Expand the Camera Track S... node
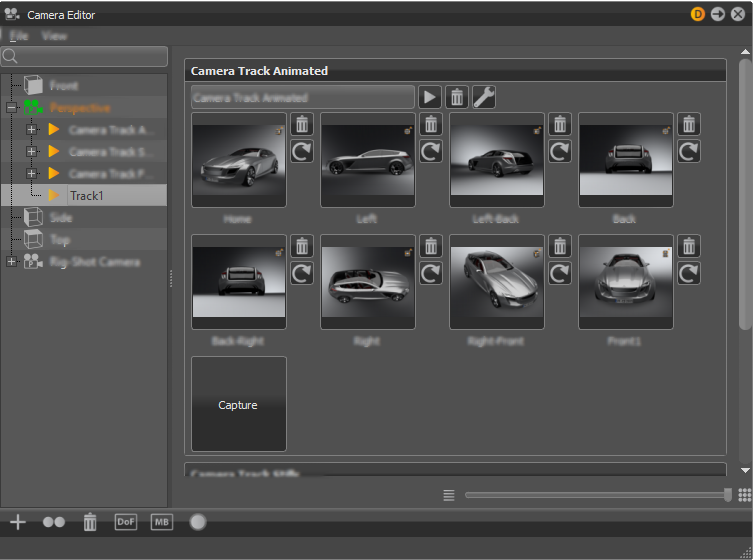753x560 pixels. tap(31, 151)
